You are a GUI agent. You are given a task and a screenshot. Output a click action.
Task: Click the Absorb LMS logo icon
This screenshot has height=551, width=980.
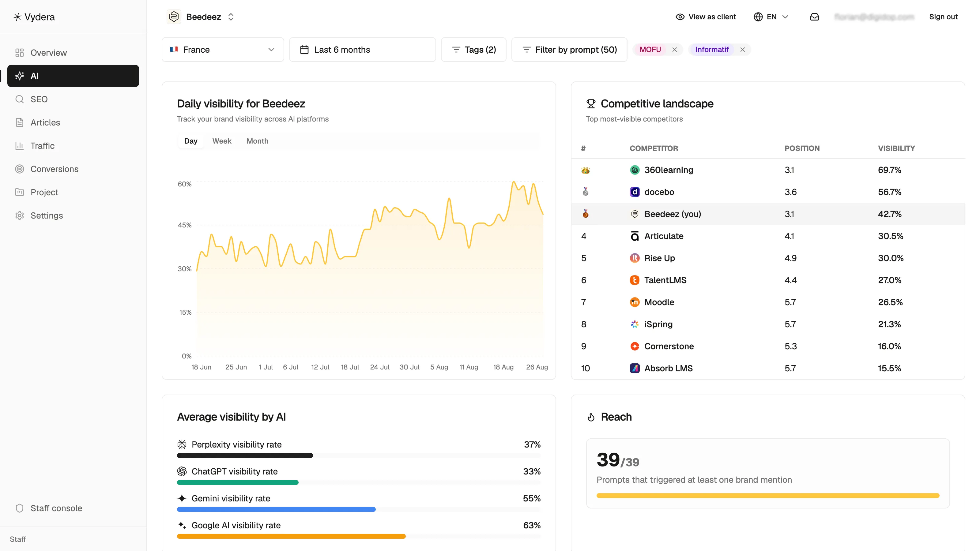[635, 368]
